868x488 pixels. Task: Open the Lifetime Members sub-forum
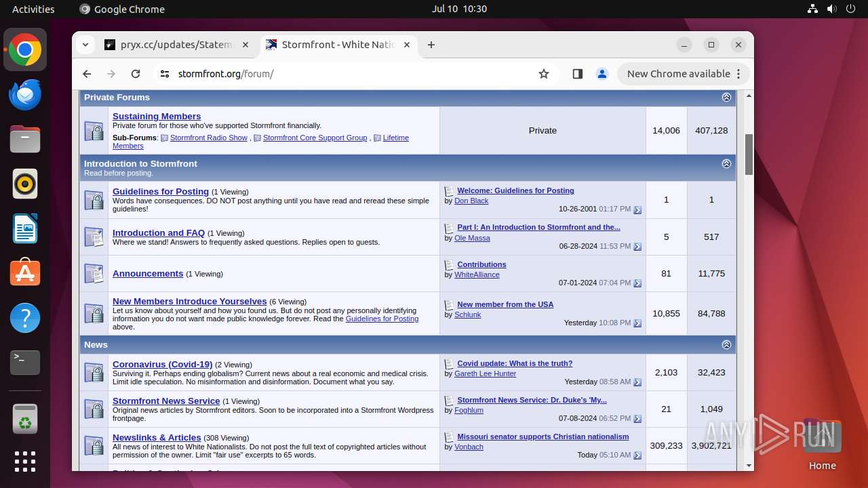point(395,138)
